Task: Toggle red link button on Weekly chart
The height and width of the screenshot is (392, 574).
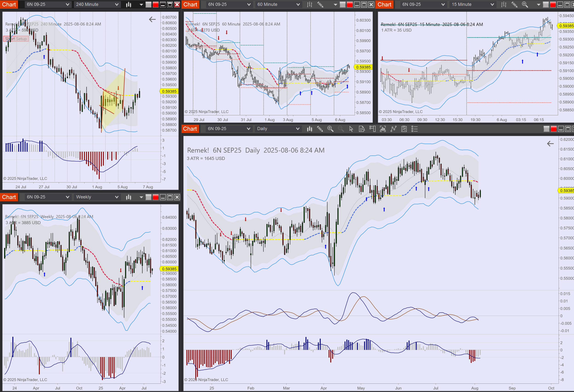Action: (156, 197)
